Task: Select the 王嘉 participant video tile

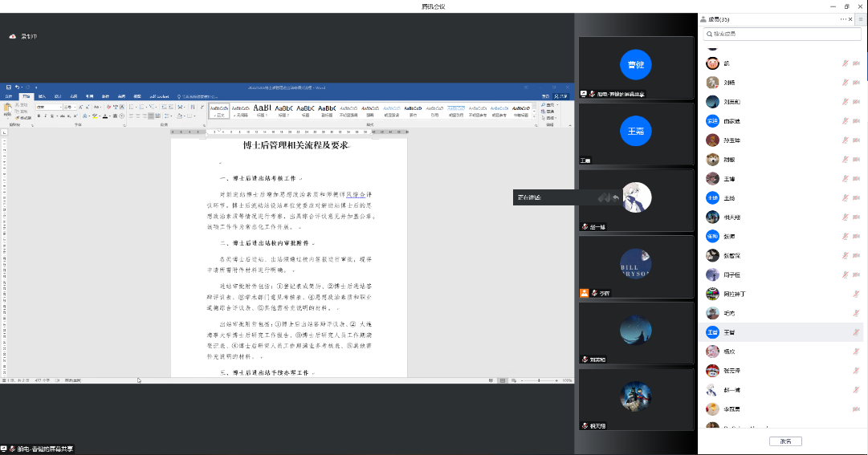Action: coord(636,132)
